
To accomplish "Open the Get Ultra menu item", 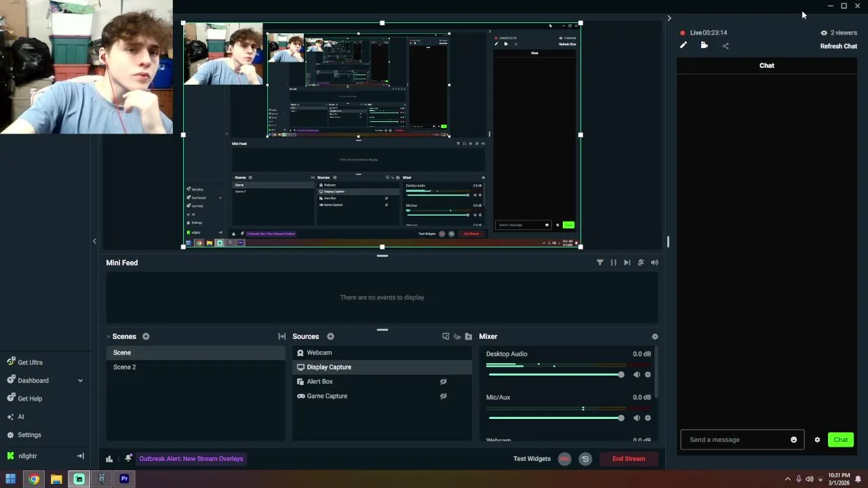I will tap(30, 363).
